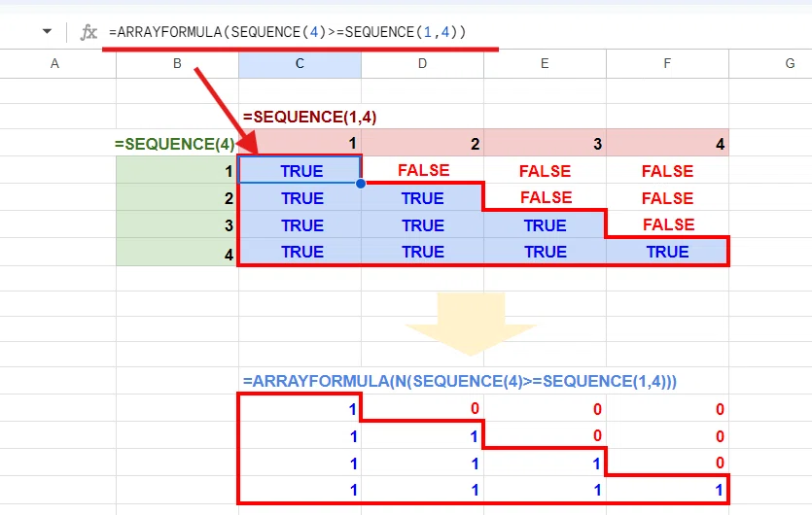The image size is (812, 515).
Task: Select FALSE in column E, green row 1
Action: point(545,170)
